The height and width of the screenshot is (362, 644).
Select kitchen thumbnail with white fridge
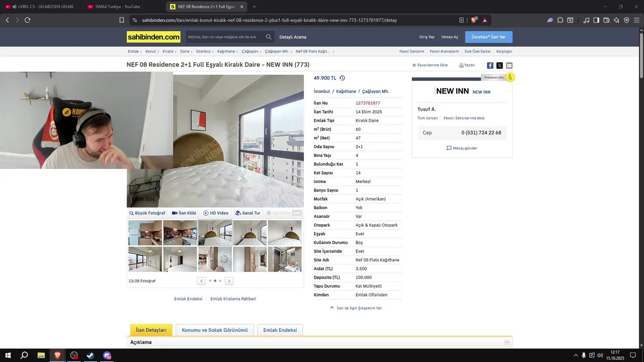pos(145,233)
